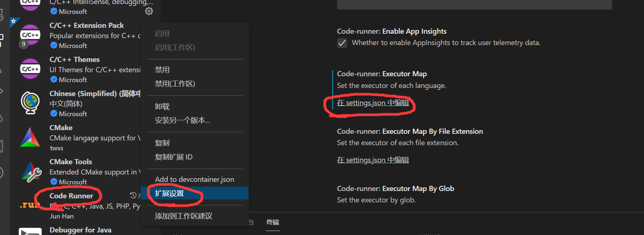This screenshot has width=644, height=235.
Task: Select the Code Runner extension title
Action: tap(71, 196)
